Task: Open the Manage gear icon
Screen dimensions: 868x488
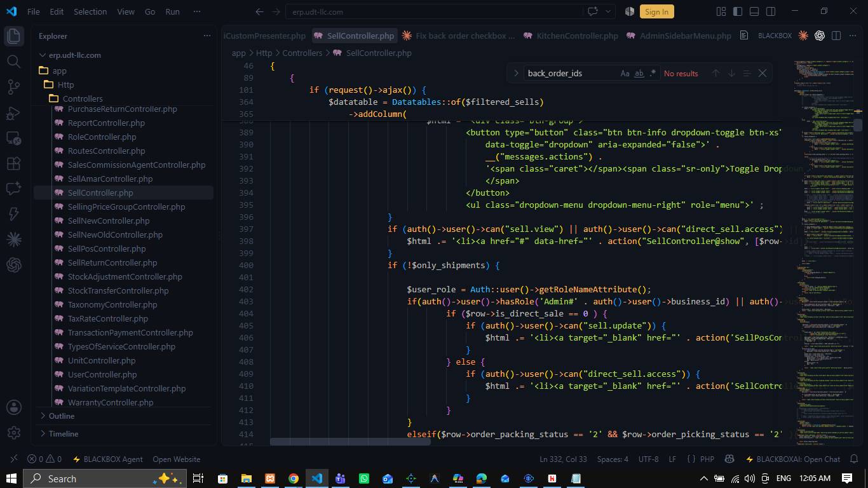Action: point(13,433)
